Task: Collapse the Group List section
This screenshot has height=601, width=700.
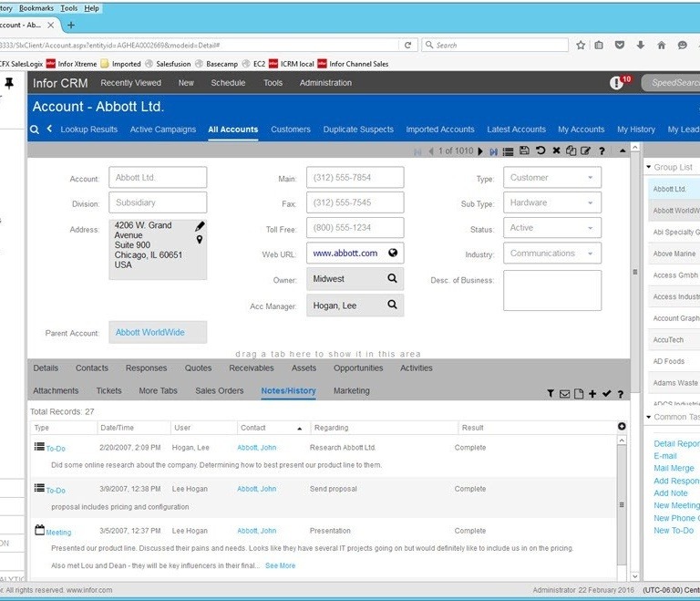Action: click(x=649, y=167)
